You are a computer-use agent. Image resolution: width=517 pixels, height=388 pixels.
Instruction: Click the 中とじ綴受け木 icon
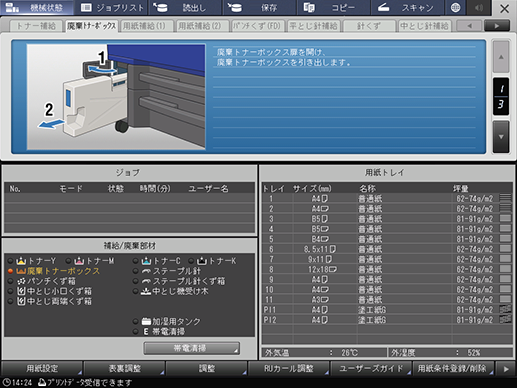[146, 291]
